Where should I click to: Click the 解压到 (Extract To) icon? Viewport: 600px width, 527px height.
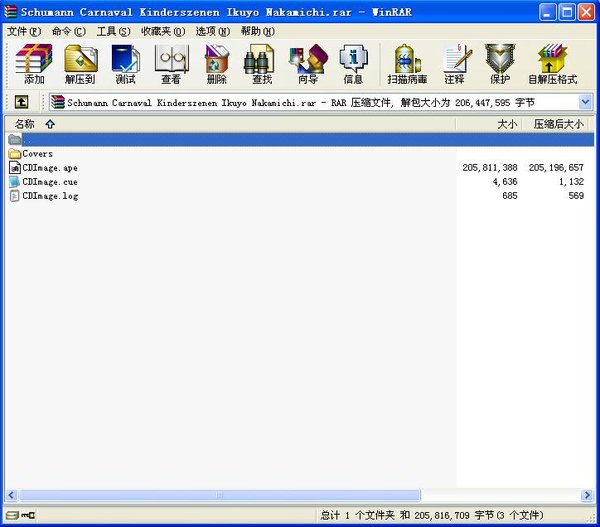click(80, 59)
